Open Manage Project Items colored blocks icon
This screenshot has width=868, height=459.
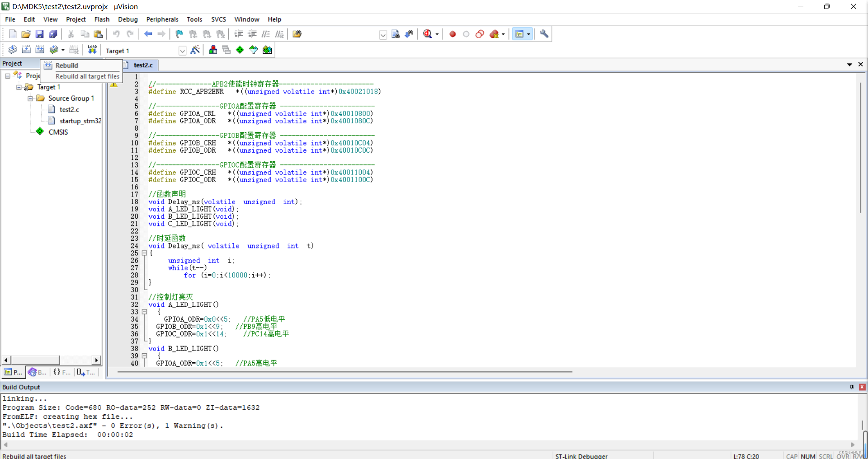(x=213, y=50)
